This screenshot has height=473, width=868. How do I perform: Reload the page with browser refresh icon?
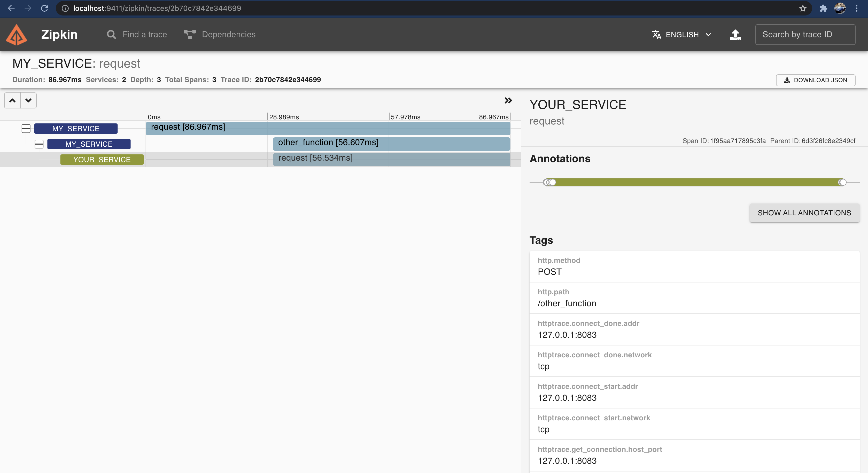coord(44,8)
